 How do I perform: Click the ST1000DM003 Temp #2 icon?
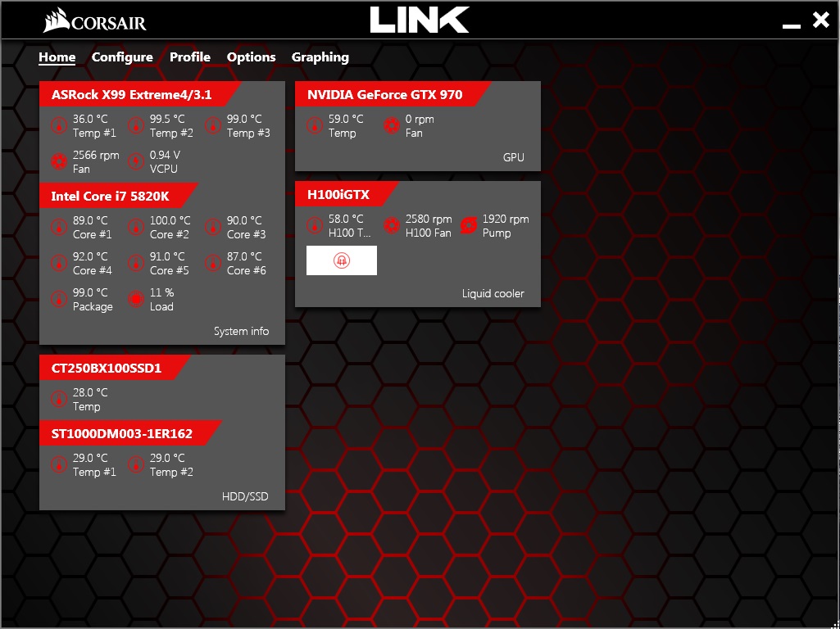[x=136, y=464]
